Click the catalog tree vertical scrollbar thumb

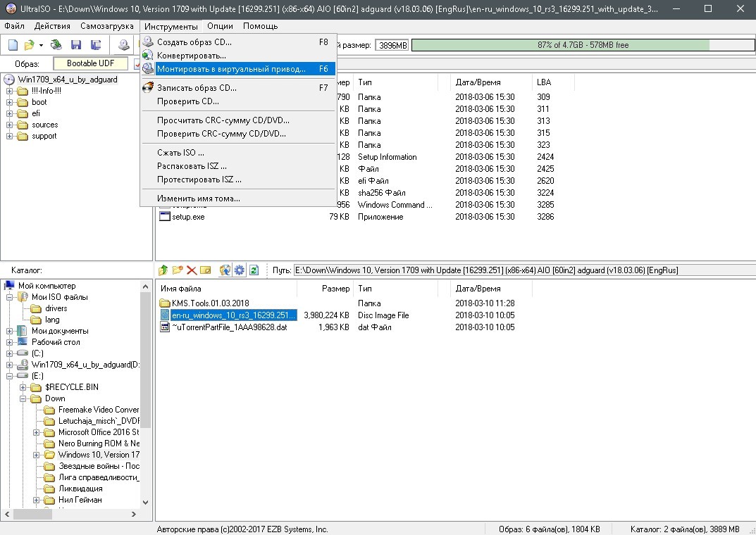145,359
